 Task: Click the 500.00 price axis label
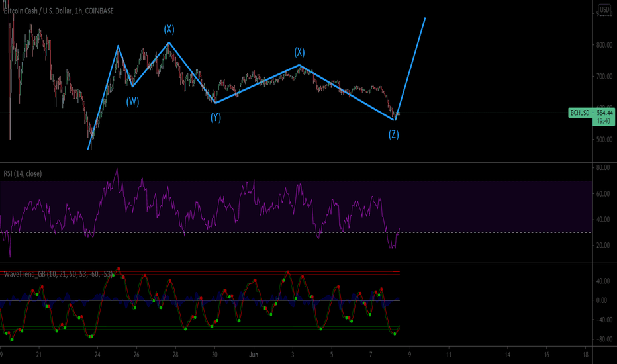click(x=604, y=139)
